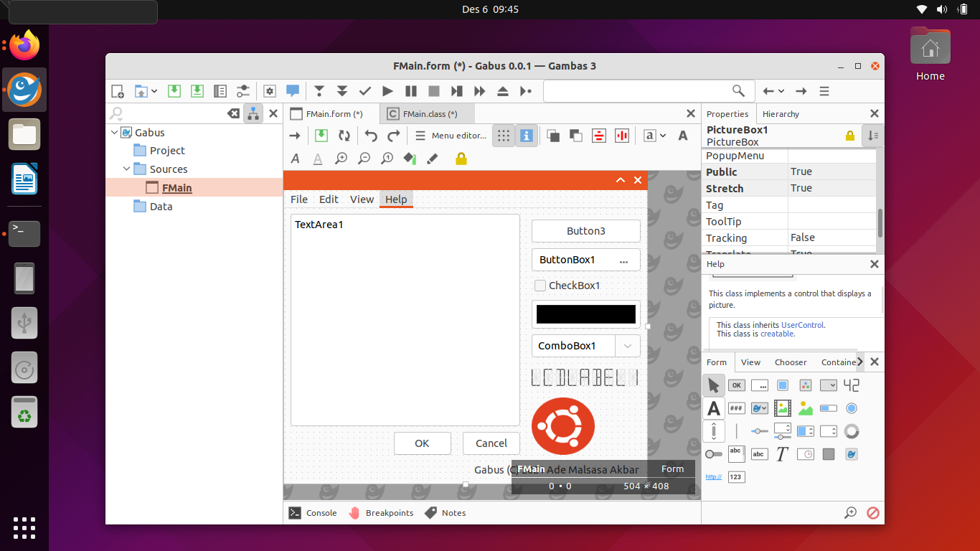Image resolution: width=980 pixels, height=551 pixels.
Task: Click the Run (play) button in the main toolbar
Action: point(388,91)
